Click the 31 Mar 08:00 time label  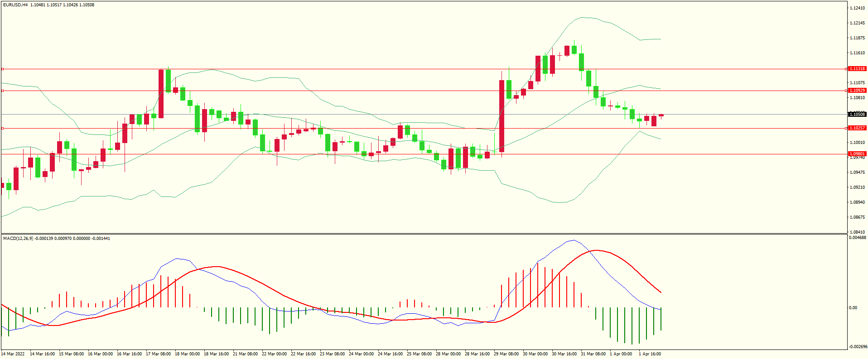(x=593, y=354)
